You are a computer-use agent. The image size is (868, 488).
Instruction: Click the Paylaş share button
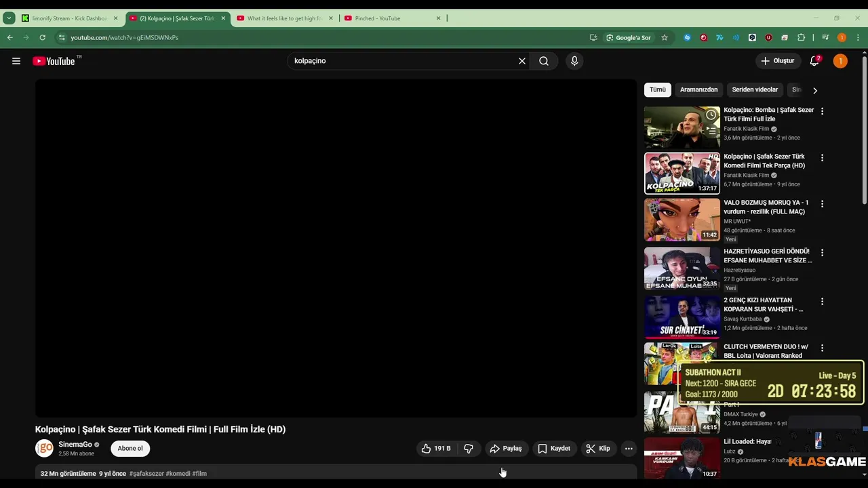(x=506, y=448)
